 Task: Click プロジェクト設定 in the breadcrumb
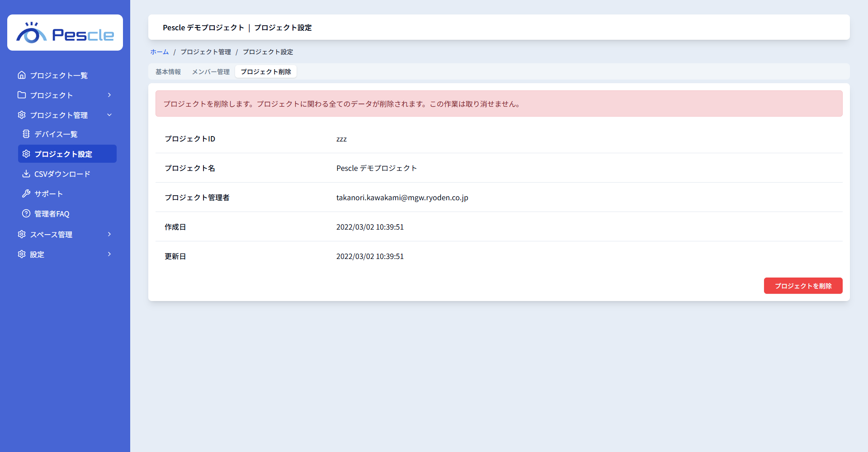pyautogui.click(x=268, y=52)
